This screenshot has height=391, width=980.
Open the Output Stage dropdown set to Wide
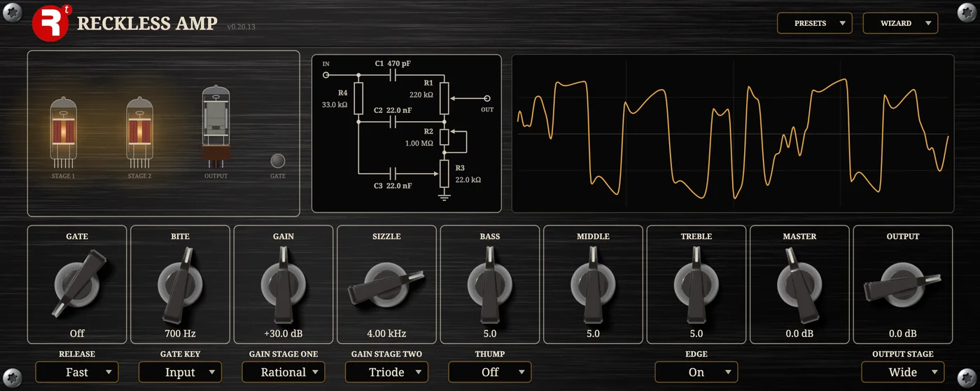point(903,372)
